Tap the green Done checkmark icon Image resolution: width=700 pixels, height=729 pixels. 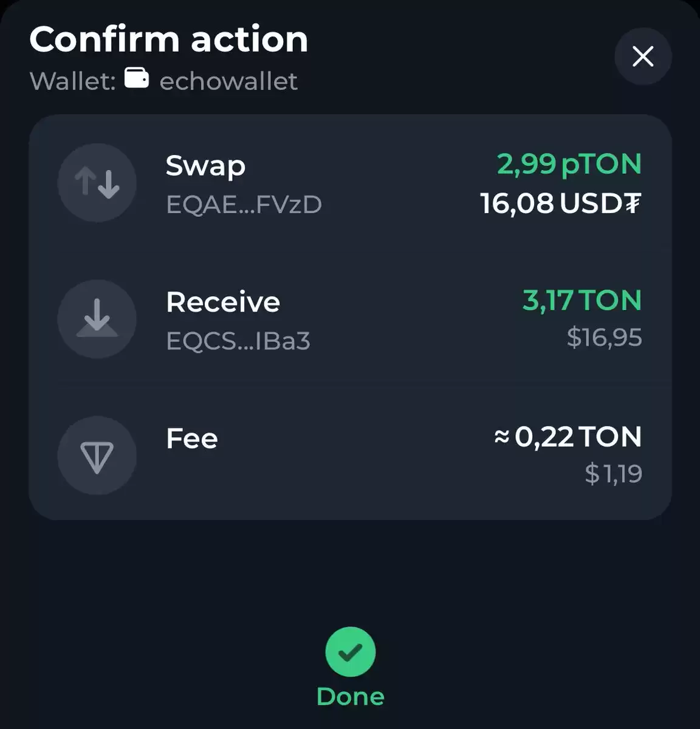pyautogui.click(x=351, y=652)
